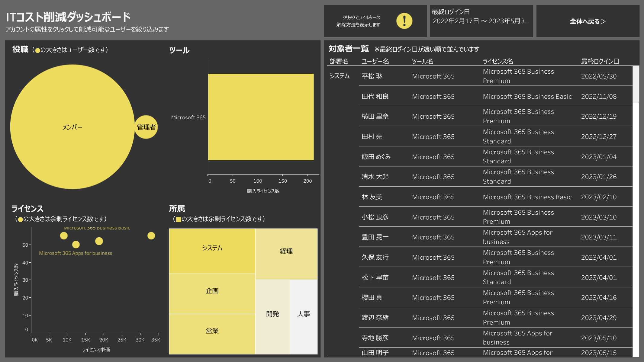Image resolution: width=644 pixels, height=362 pixels.
Task: Click the scrollbar thumb of 対象者一覧 table
Action: (x=636, y=84)
